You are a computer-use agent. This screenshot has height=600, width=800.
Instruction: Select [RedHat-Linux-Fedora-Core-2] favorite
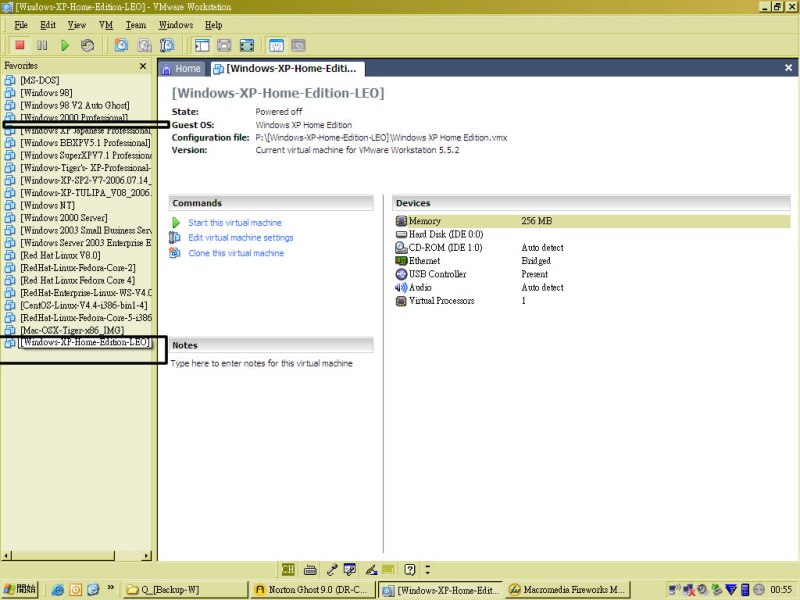click(x=78, y=268)
